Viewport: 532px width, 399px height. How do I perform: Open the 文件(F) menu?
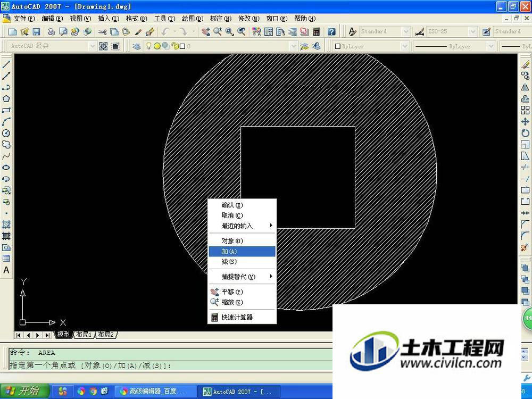(x=24, y=19)
